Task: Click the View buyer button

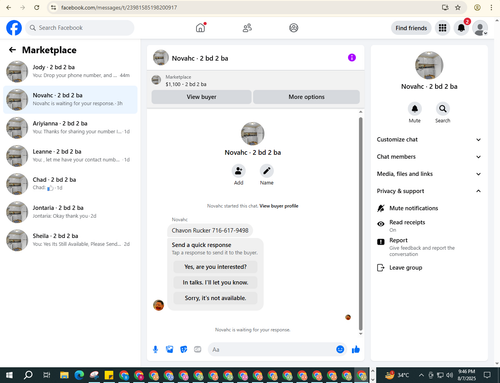Action: point(201,97)
